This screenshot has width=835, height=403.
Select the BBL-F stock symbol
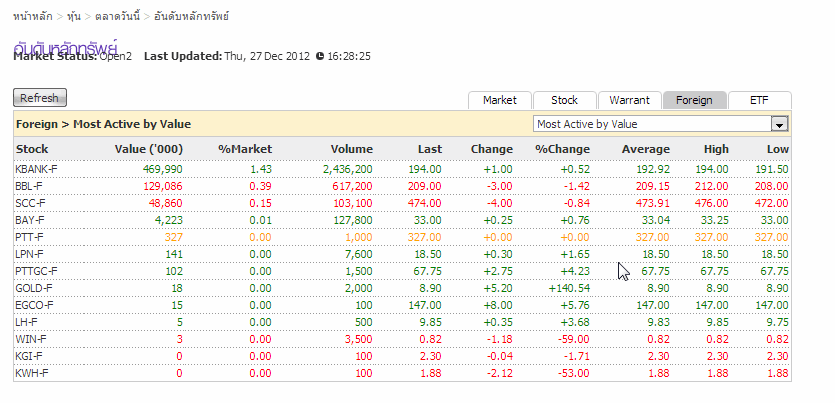(30, 186)
